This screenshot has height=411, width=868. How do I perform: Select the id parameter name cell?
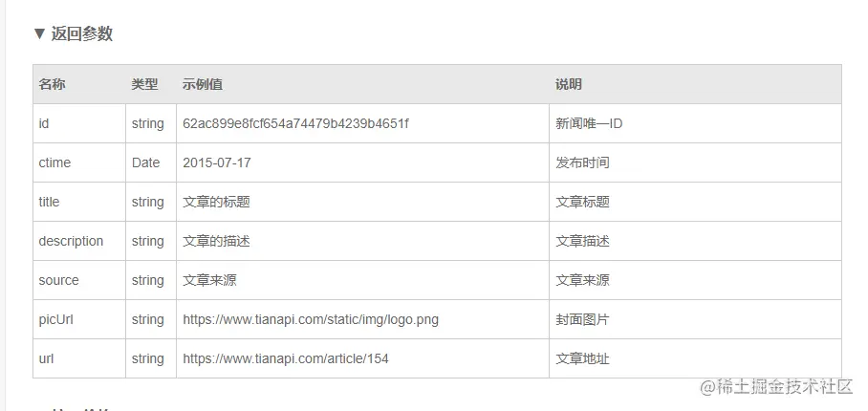click(44, 123)
